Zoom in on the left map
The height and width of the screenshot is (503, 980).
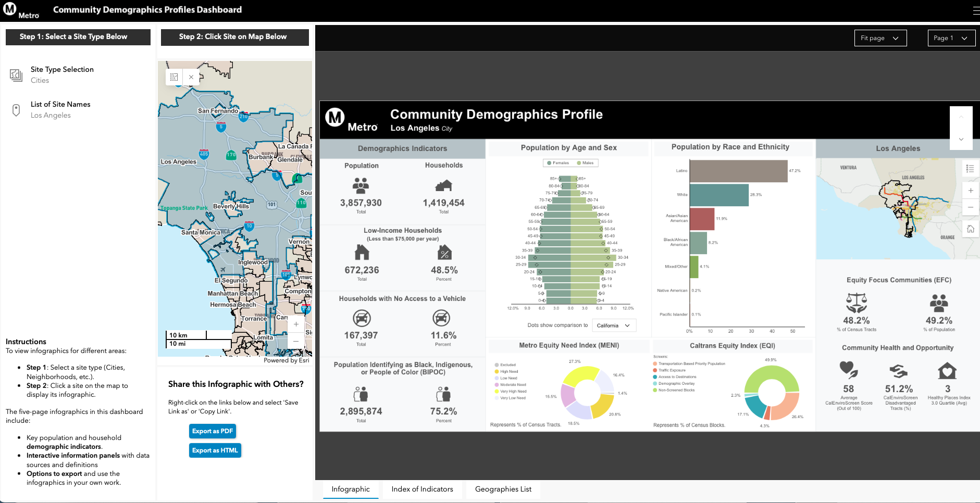[296, 324]
